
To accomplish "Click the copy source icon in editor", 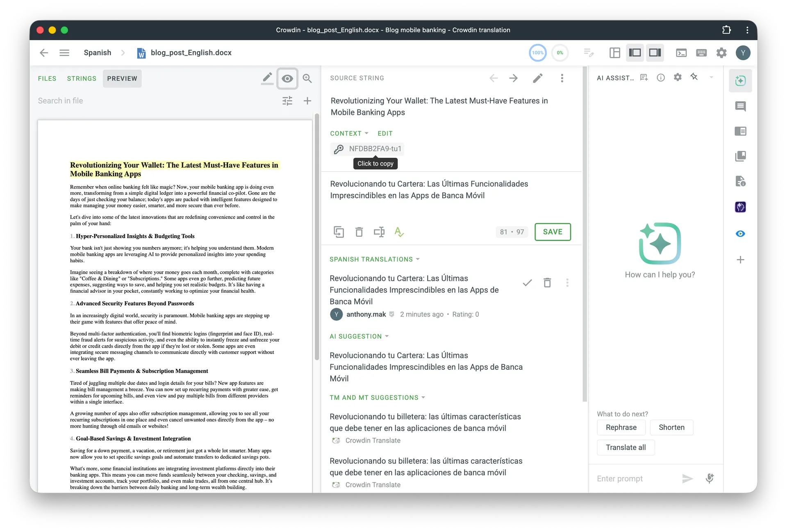I will 339,232.
